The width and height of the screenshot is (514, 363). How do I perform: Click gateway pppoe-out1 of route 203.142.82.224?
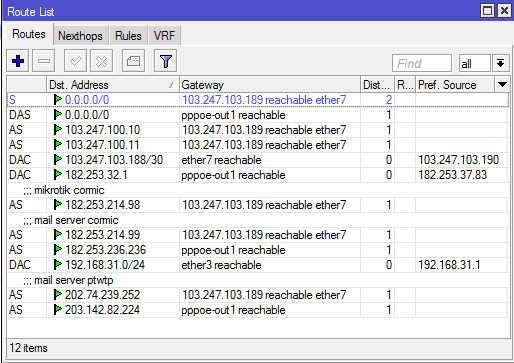[233, 310]
